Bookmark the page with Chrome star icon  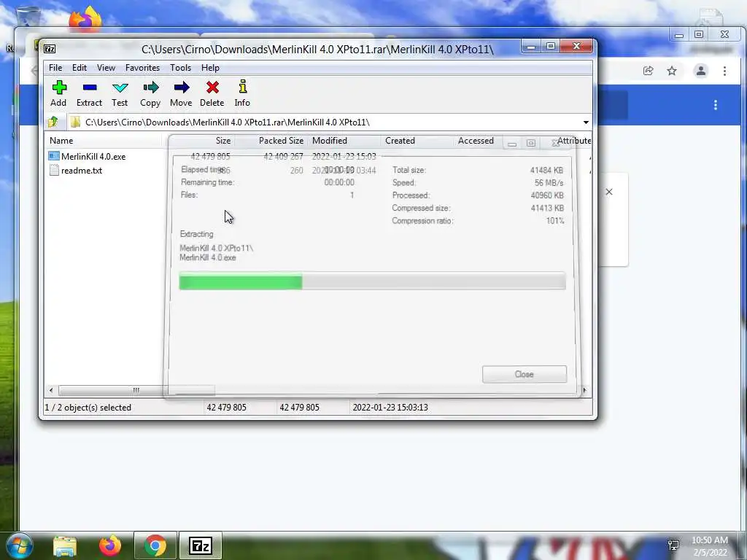[x=672, y=71]
